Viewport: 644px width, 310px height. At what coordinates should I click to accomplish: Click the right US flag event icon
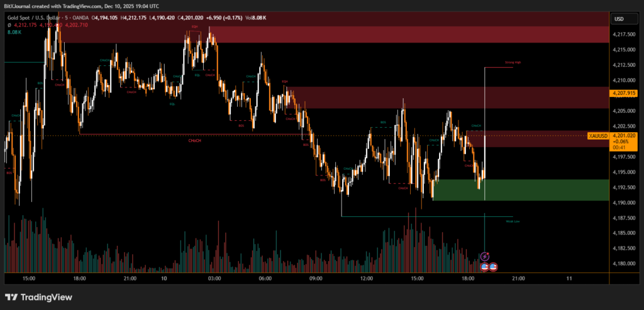[494, 267]
